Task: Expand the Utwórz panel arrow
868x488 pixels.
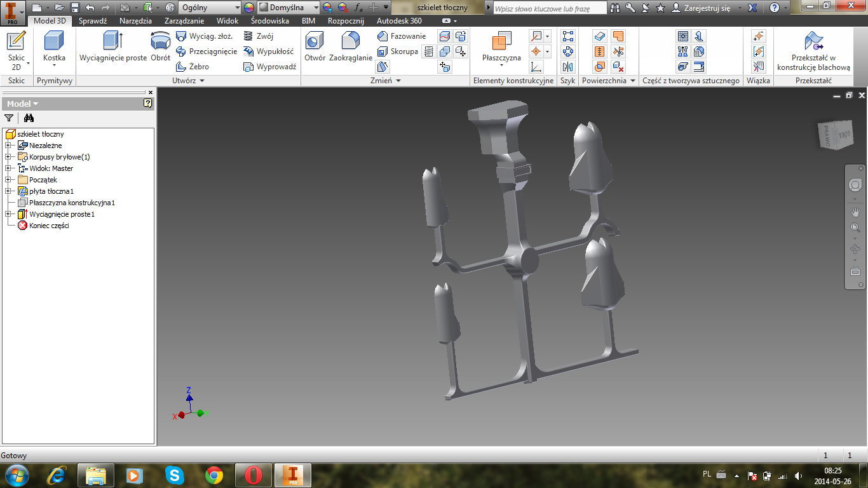Action: (202, 81)
